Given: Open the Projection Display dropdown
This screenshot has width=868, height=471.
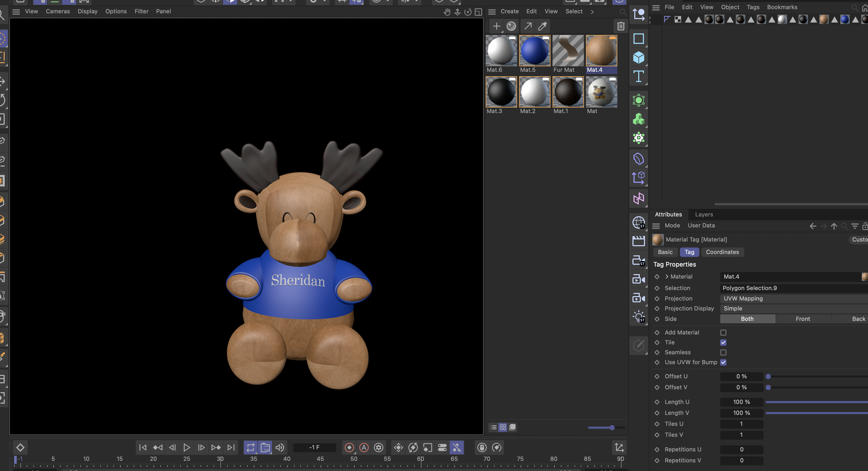Looking at the screenshot, I should click(792, 308).
